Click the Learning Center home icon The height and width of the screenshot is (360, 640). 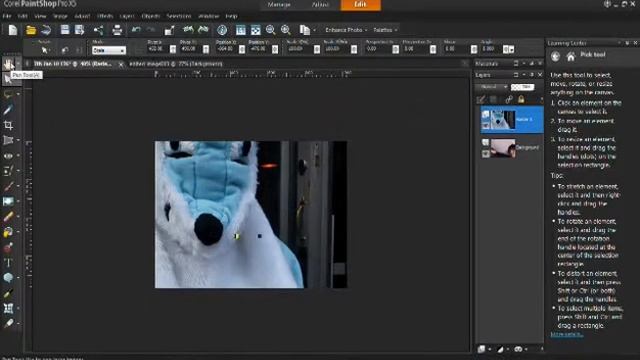(x=571, y=57)
